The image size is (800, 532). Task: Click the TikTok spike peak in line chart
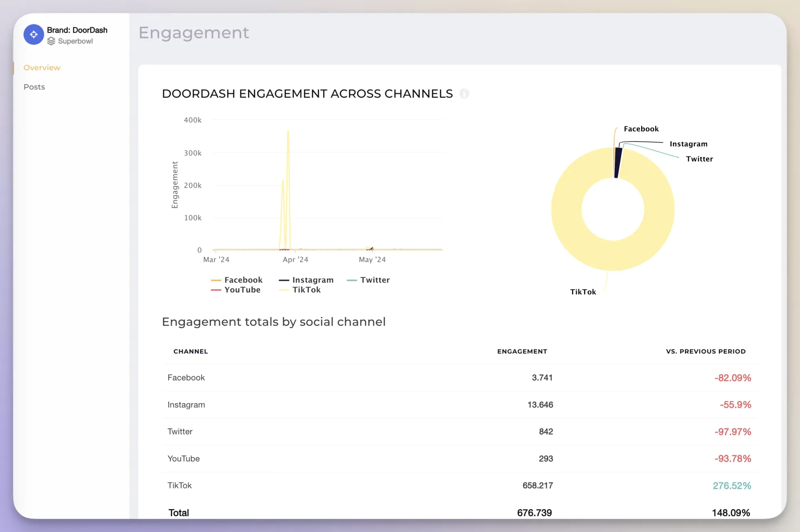pos(288,131)
